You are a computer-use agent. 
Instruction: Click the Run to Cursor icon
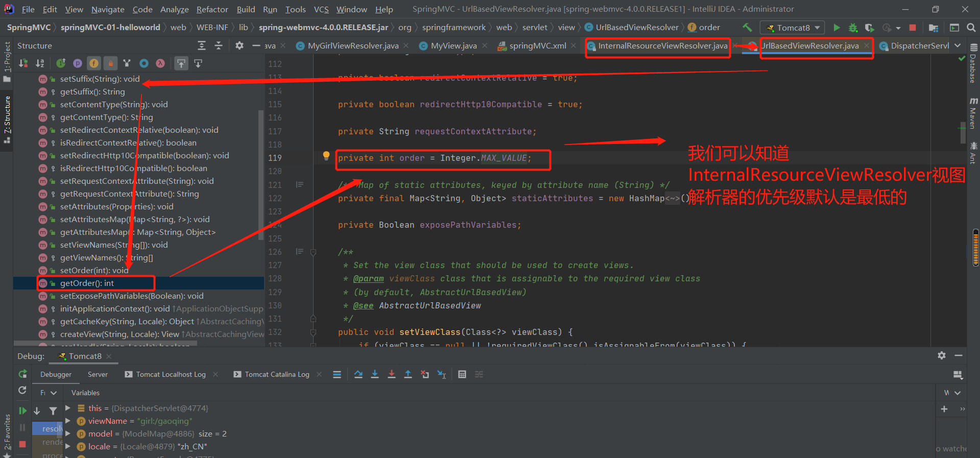click(x=442, y=374)
